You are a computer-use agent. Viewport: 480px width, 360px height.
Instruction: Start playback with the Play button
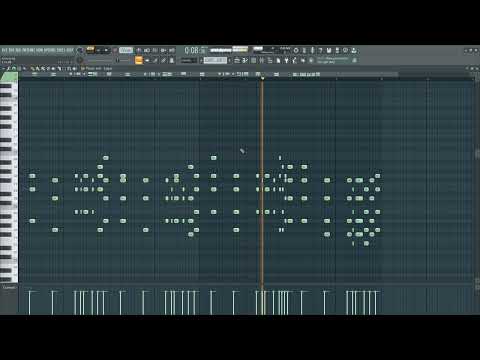click(x=99, y=50)
